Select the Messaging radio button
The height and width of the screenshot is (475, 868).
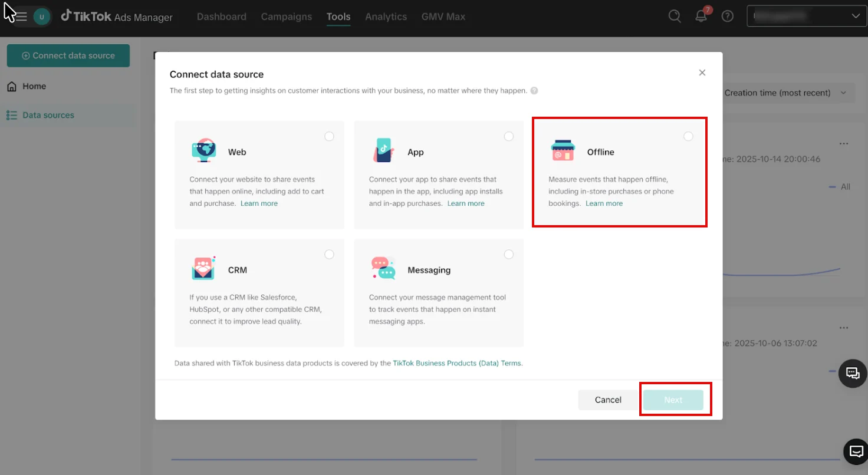coord(509,255)
